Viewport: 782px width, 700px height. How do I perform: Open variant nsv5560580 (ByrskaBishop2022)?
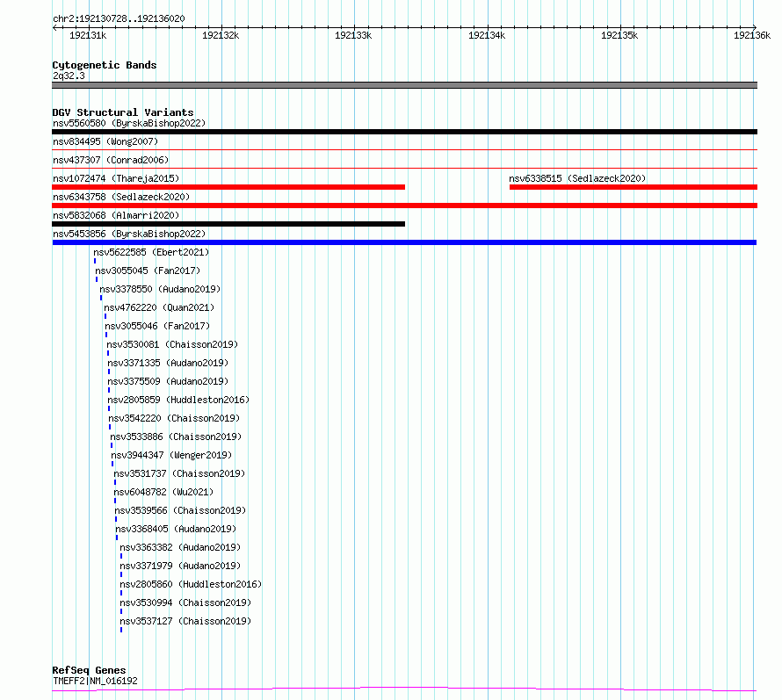(x=129, y=123)
